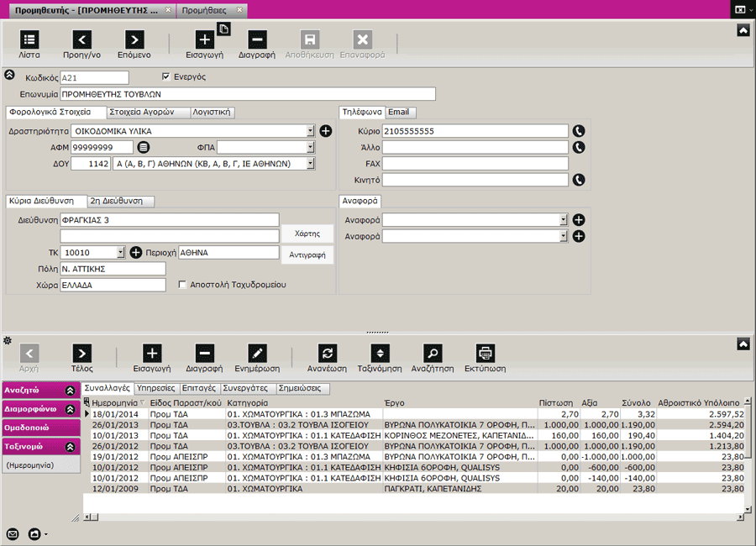
Task: Click the ΑΦΜ lookup round icon
Action: pyautogui.click(x=143, y=147)
